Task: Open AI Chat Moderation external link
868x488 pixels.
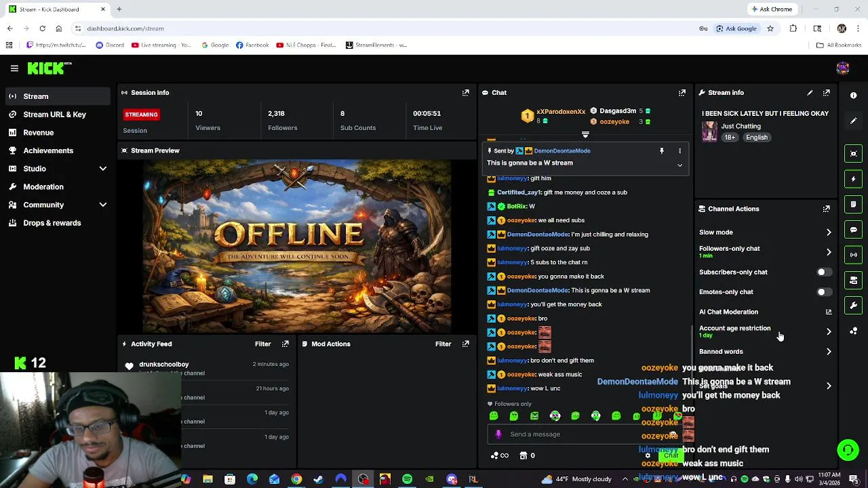Action: pyautogui.click(x=829, y=312)
